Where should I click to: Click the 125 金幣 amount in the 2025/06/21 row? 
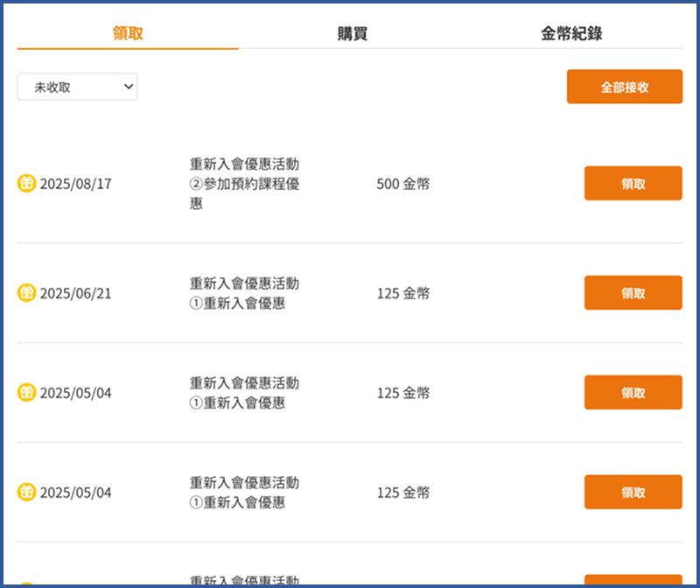point(402,293)
